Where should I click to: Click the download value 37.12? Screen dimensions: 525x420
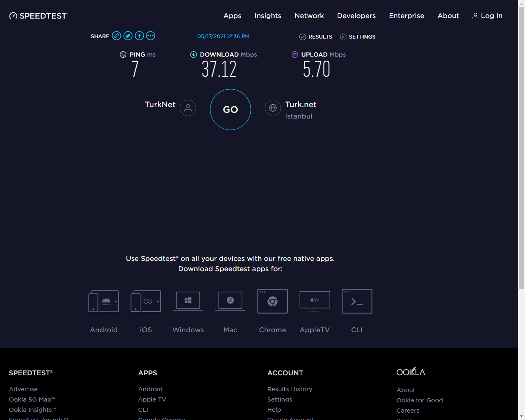[x=219, y=69]
